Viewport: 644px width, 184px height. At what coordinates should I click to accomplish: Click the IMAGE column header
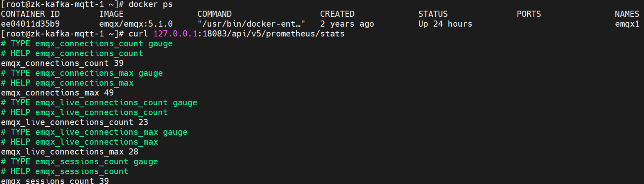pos(111,14)
